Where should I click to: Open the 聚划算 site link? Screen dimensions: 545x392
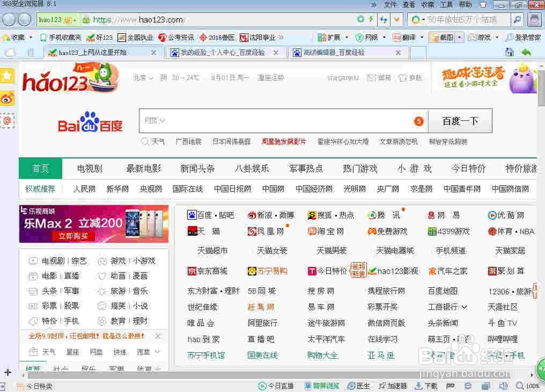[x=506, y=271]
